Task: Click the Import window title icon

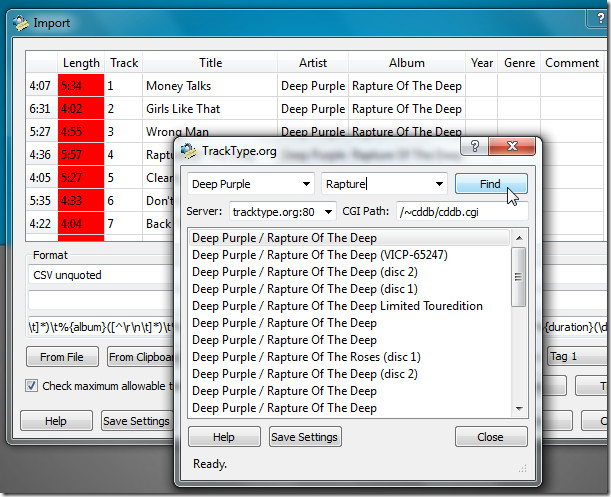Action: click(21, 23)
